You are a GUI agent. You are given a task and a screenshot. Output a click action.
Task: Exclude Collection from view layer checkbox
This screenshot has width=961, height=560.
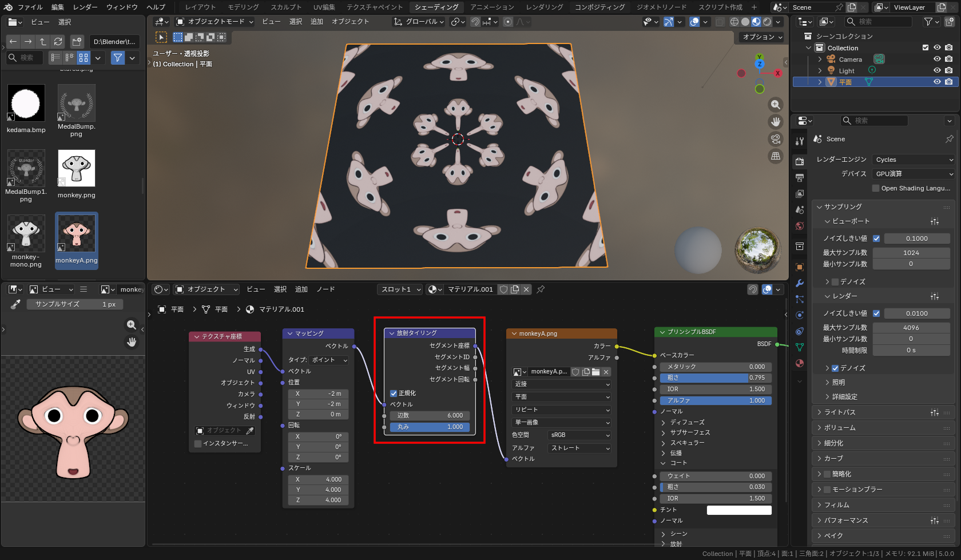point(926,48)
